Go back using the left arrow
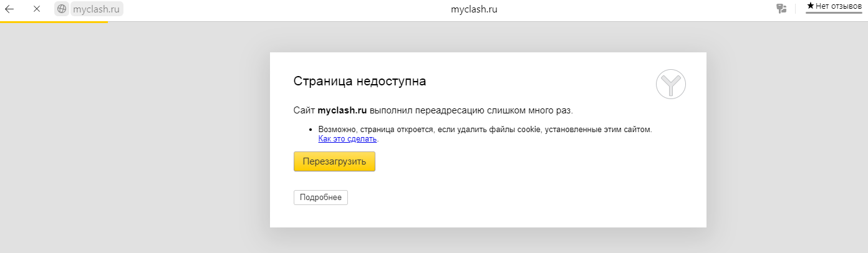The width and height of the screenshot is (868, 253). click(10, 9)
